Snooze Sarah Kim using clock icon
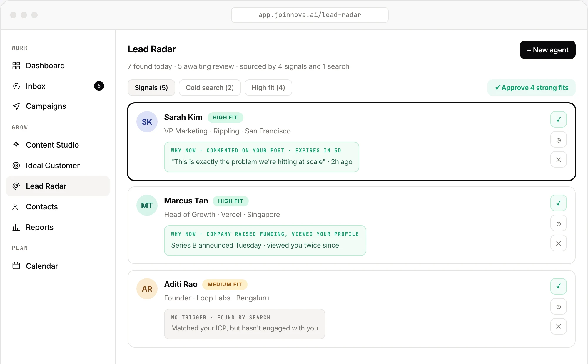The width and height of the screenshot is (588, 364). [559, 140]
